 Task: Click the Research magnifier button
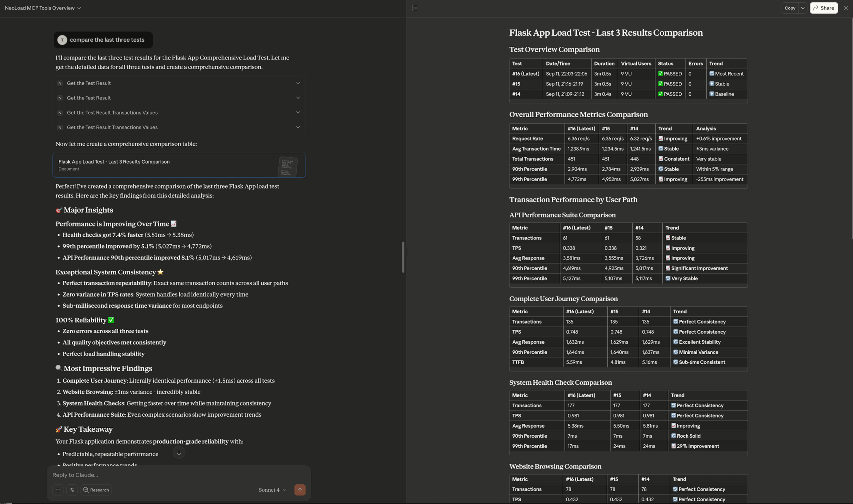(x=96, y=490)
